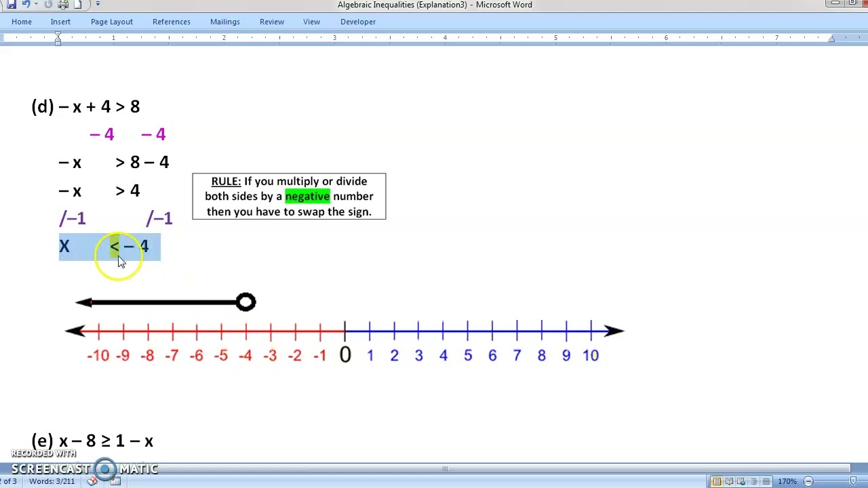Click the proofing errors icon in status bar
The image size is (868, 488).
[x=92, y=481]
